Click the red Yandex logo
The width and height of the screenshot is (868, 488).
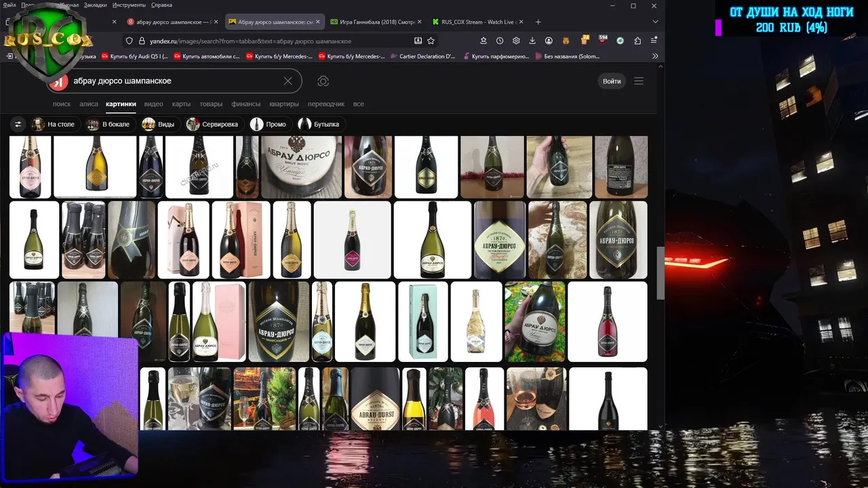59,81
